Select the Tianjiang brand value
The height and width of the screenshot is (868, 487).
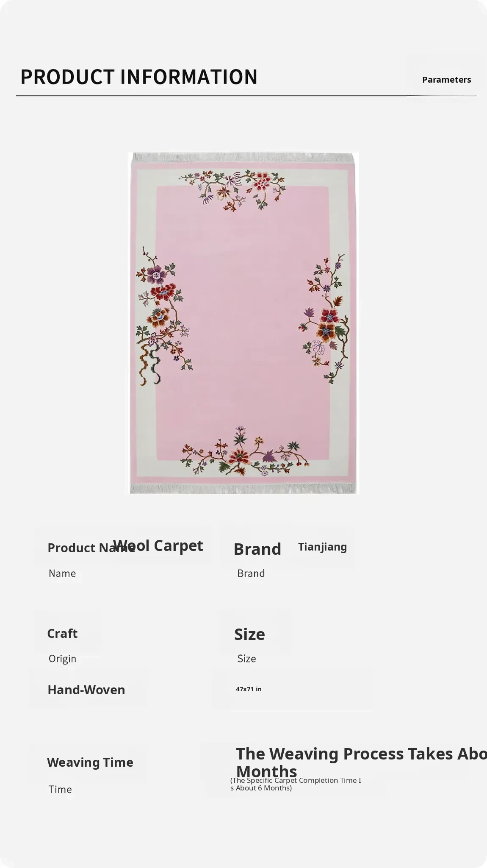click(x=322, y=547)
